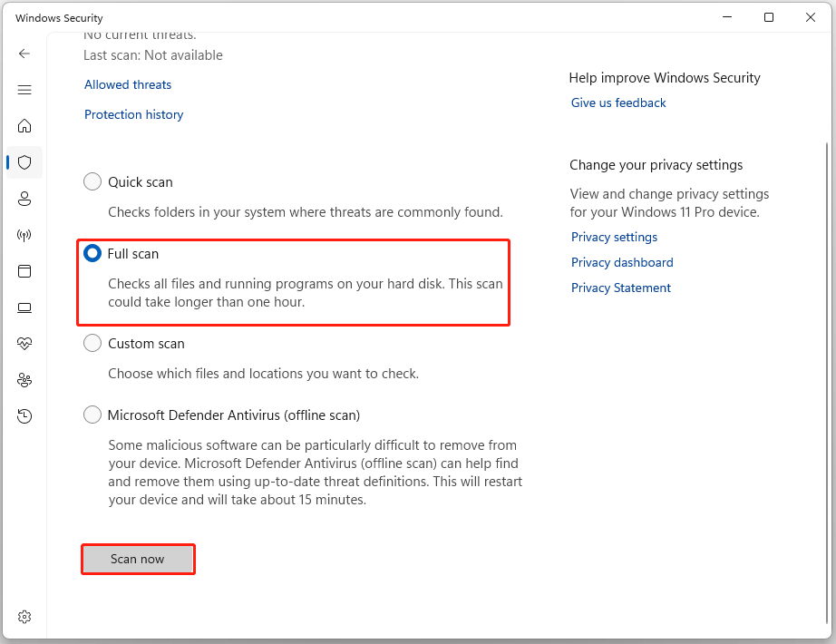This screenshot has width=836, height=644.
Task: Click 'Last scan: Not available' text
Action: click(153, 55)
